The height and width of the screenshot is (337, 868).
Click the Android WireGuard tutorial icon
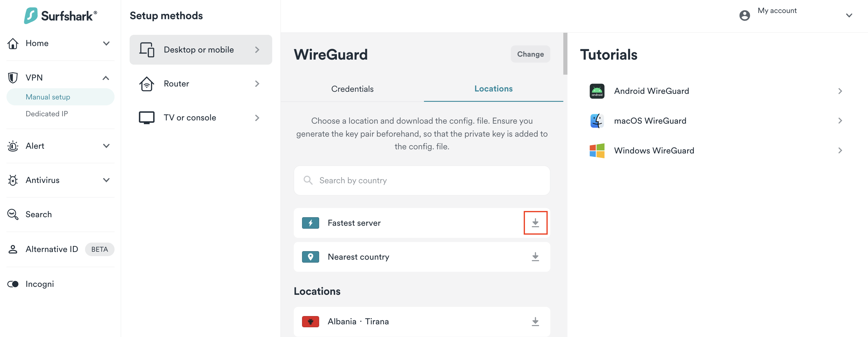(x=597, y=91)
